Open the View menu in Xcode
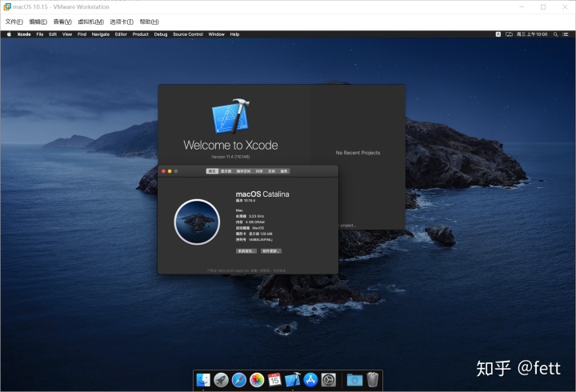This screenshot has height=392, width=576. (67, 34)
